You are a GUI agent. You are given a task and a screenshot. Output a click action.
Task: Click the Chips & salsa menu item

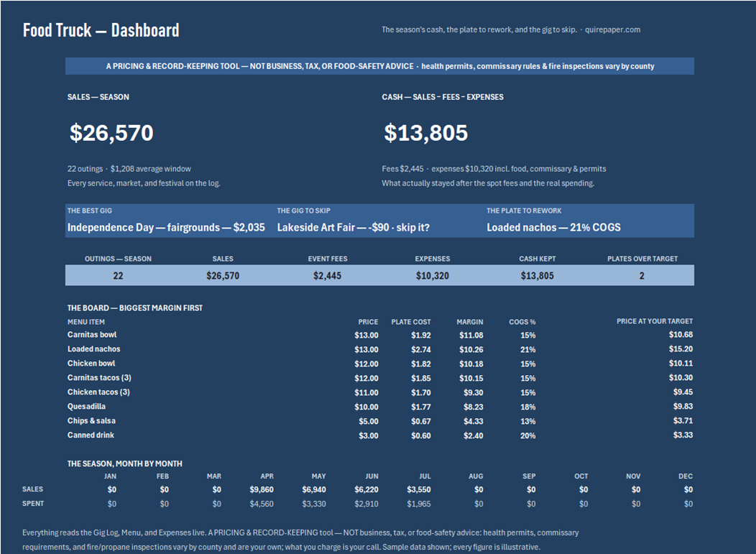coord(91,421)
